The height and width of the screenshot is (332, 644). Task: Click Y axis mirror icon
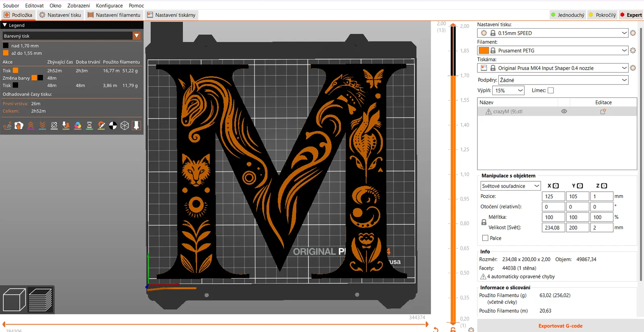pos(580,186)
